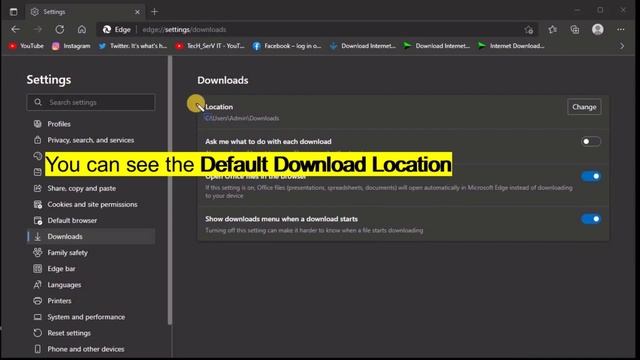Click the download location path text
The width and height of the screenshot is (640, 360).
[x=242, y=118]
